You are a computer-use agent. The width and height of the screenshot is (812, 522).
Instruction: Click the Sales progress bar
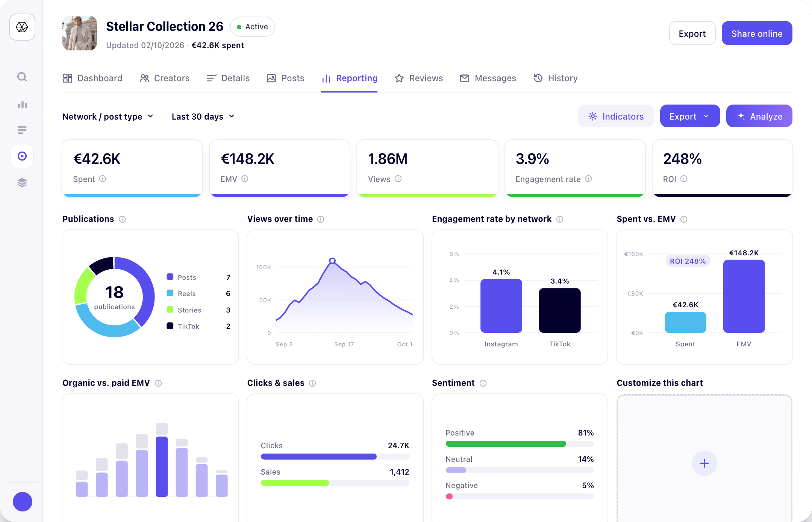coord(335,483)
